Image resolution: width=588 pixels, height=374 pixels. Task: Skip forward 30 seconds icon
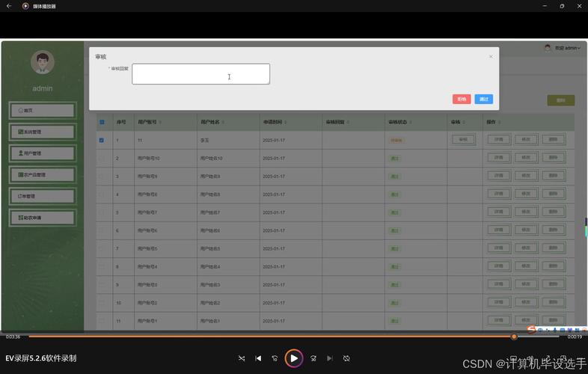coord(313,358)
